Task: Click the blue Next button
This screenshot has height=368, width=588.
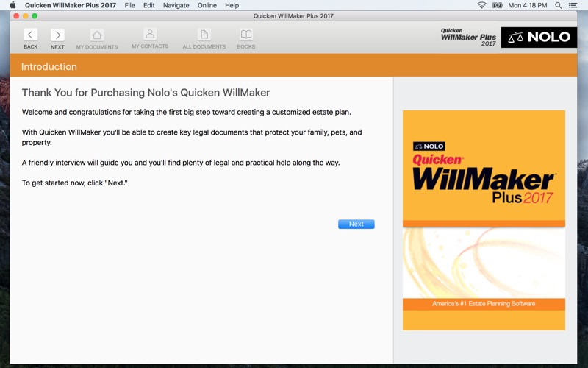Action: (356, 224)
